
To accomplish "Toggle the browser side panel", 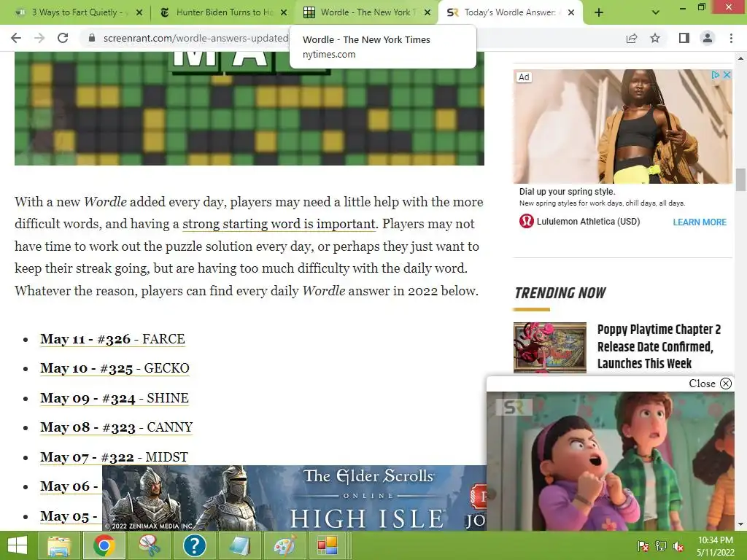I will (684, 38).
